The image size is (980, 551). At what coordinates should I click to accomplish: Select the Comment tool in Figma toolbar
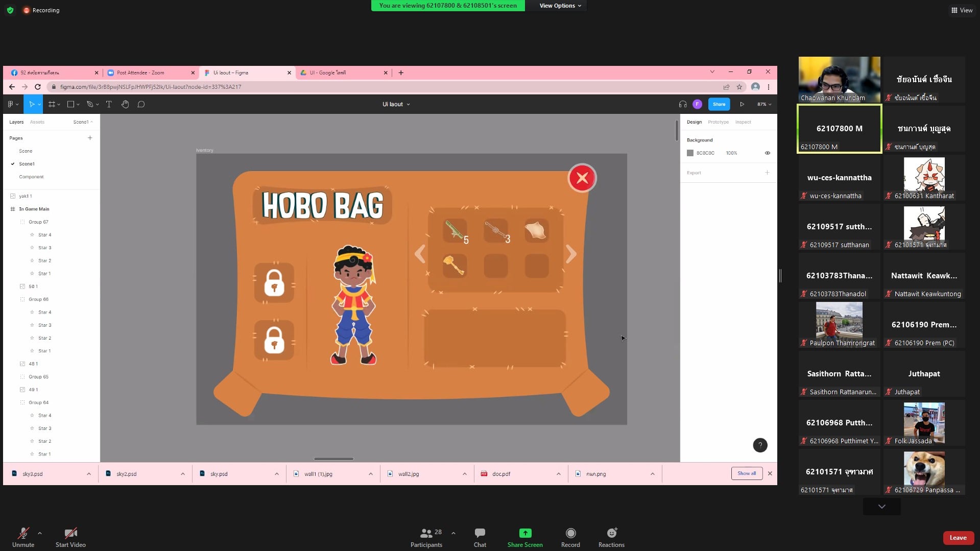pos(141,104)
